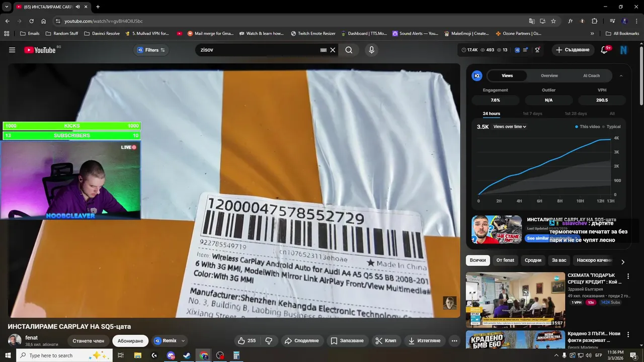
Task: Click the Абониране subscribe button
Action: click(130, 341)
